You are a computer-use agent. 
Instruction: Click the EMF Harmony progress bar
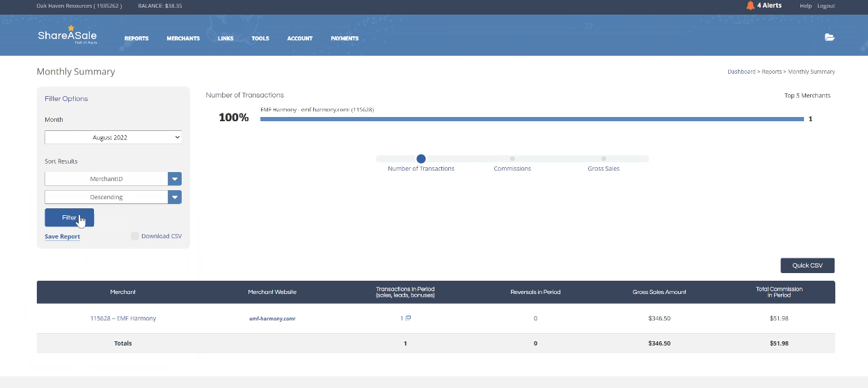click(x=532, y=119)
